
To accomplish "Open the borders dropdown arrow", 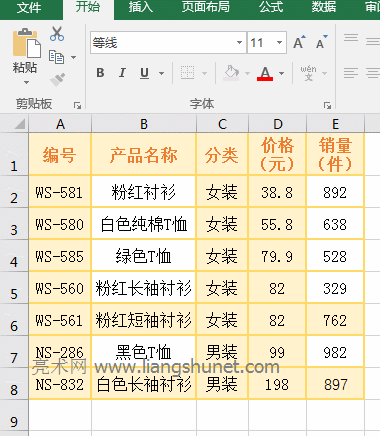I will pyautogui.click(x=204, y=73).
